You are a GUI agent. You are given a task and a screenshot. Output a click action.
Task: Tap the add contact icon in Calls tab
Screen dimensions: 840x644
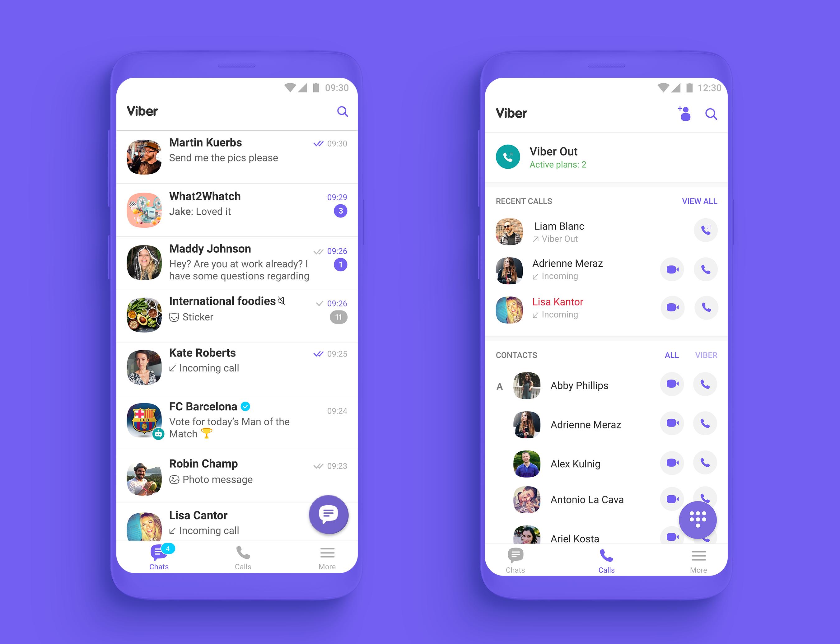(683, 113)
